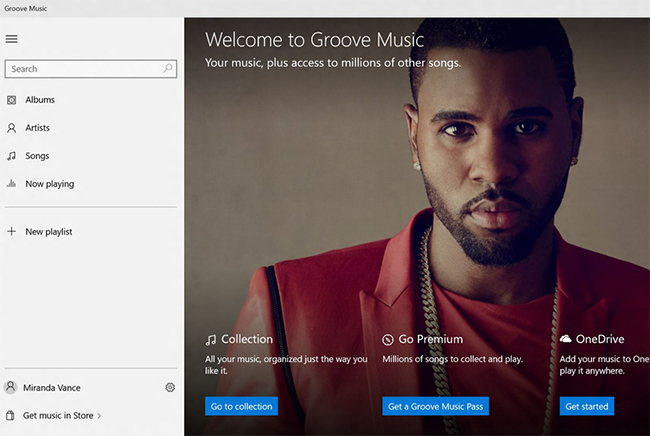Screen dimensions: 650x436
Task: Select Songs in the sidebar
Action: [x=37, y=156]
